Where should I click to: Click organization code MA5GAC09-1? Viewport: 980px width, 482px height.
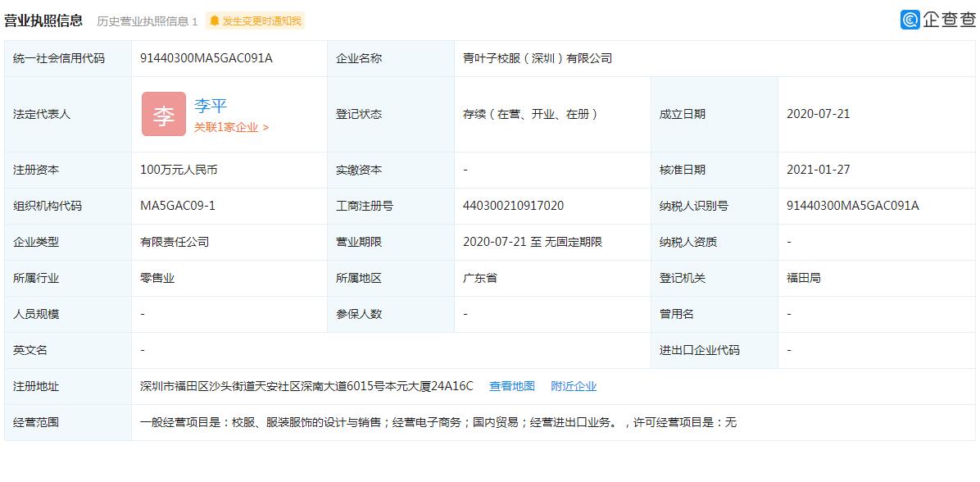(178, 206)
